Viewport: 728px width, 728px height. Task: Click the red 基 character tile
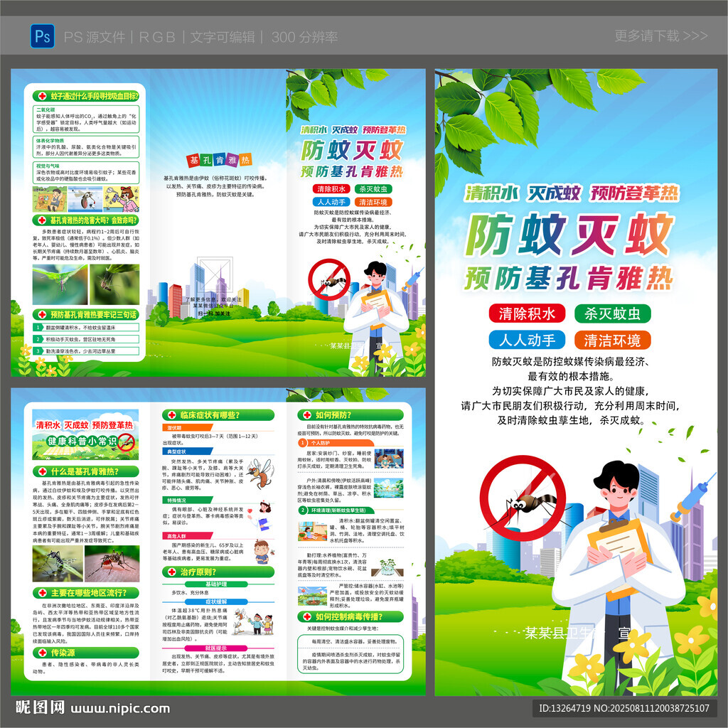click(x=193, y=161)
